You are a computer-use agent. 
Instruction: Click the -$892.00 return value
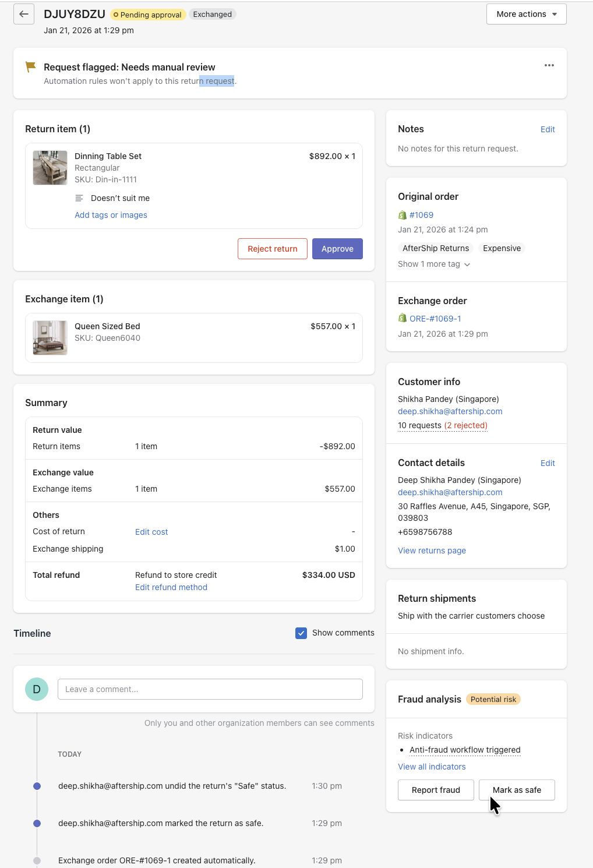[x=337, y=446]
